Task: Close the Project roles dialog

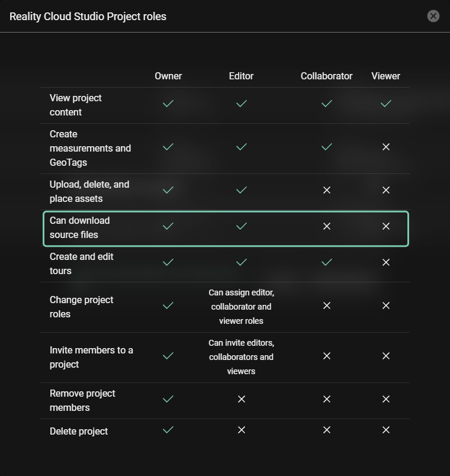Action: click(x=433, y=16)
